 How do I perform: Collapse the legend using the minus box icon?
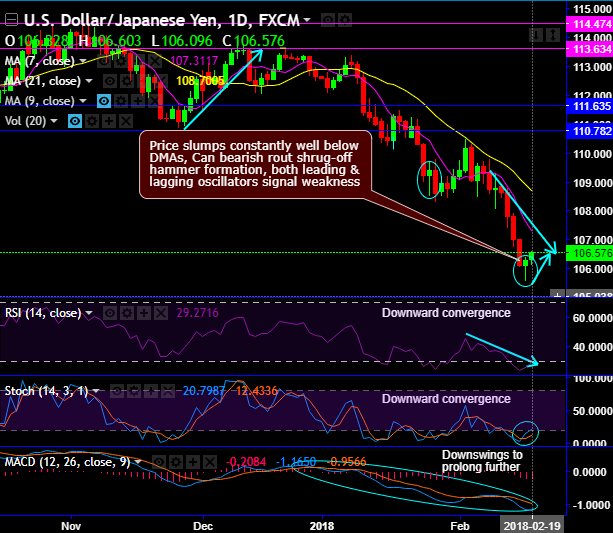pos(12,20)
